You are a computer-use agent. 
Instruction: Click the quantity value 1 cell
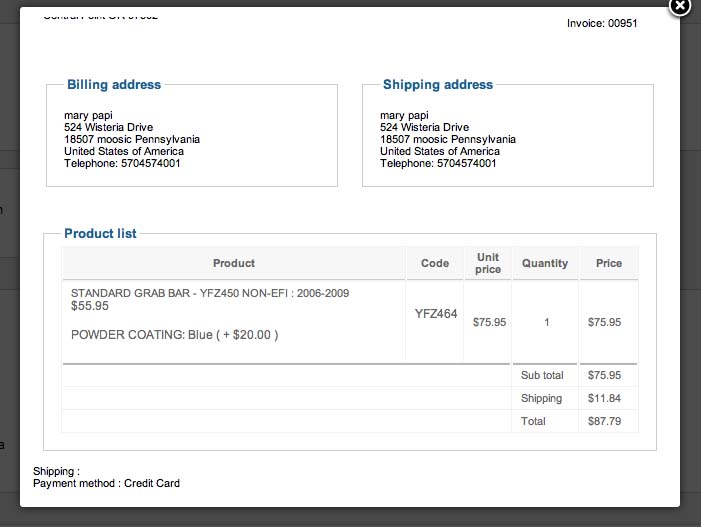[547, 323]
